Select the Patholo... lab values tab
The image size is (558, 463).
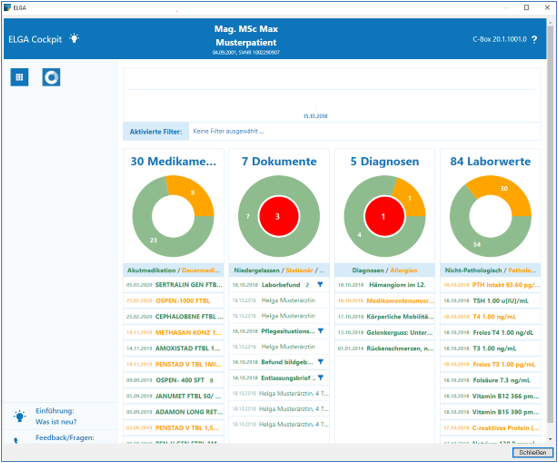(522, 270)
